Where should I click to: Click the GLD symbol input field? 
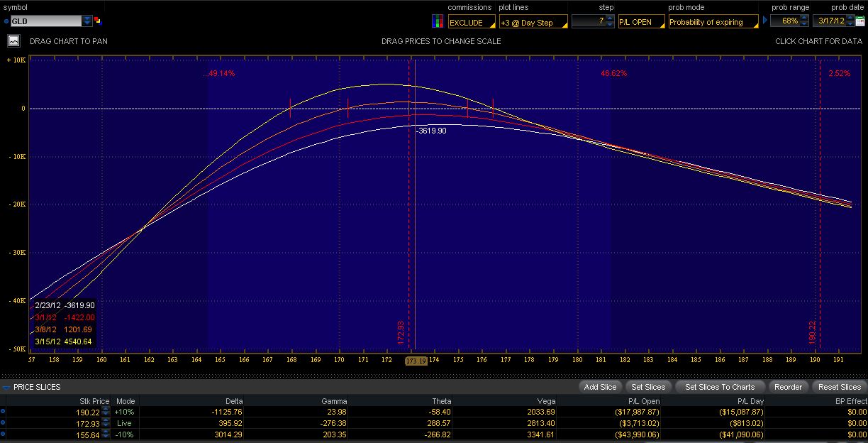coord(45,21)
